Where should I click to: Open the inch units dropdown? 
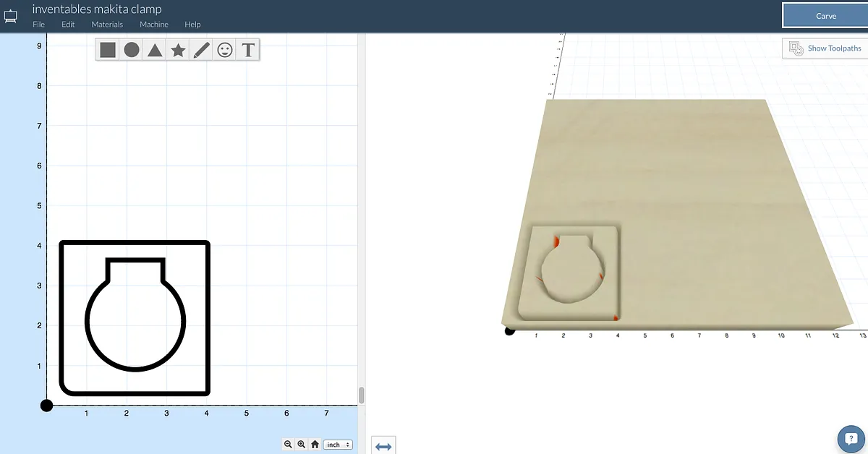click(x=338, y=445)
